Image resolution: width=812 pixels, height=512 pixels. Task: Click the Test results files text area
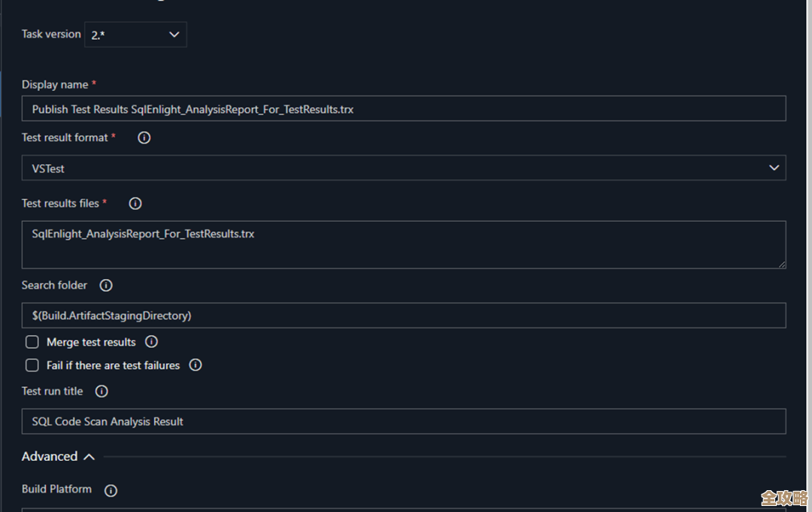[x=403, y=244]
